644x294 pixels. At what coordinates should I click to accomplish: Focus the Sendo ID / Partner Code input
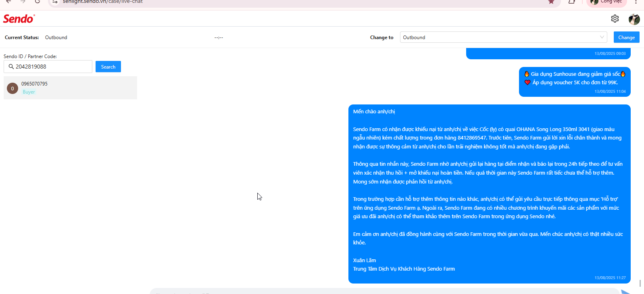[48, 67]
